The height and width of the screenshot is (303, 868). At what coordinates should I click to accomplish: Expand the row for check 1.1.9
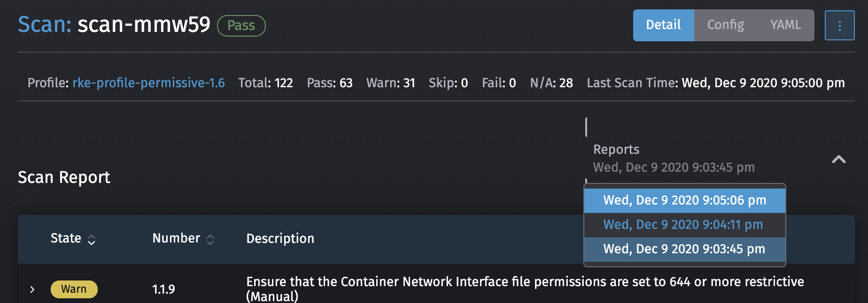point(32,289)
